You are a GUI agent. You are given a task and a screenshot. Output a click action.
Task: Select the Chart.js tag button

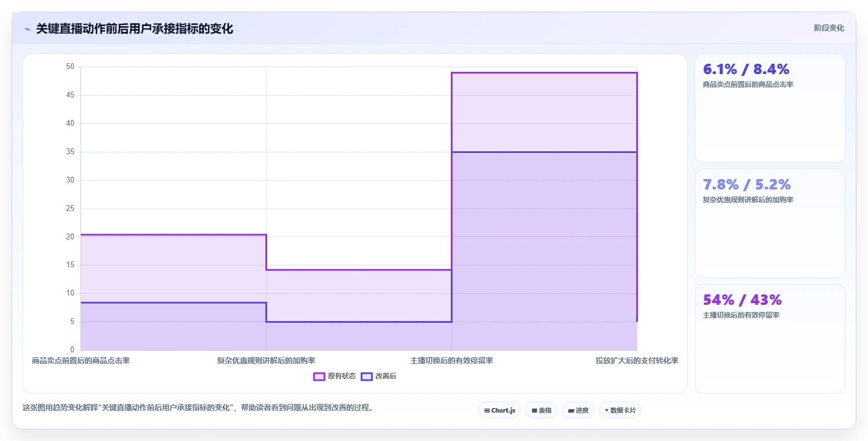tap(499, 410)
